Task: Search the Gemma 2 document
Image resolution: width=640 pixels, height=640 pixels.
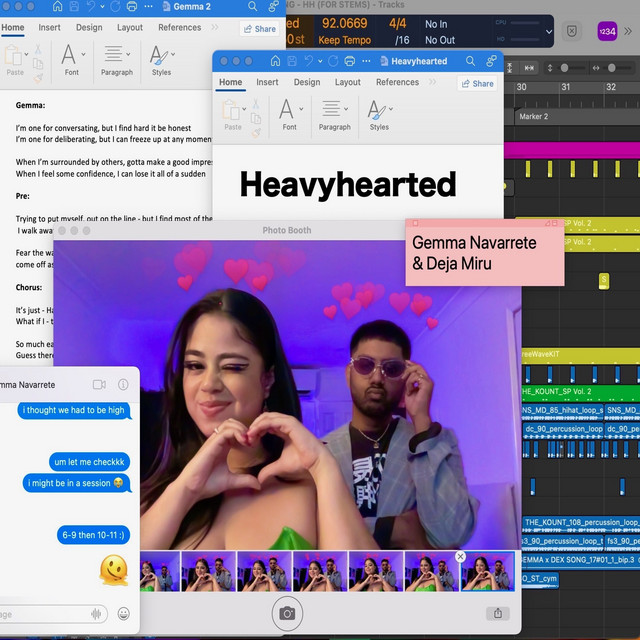Action: (x=253, y=6)
